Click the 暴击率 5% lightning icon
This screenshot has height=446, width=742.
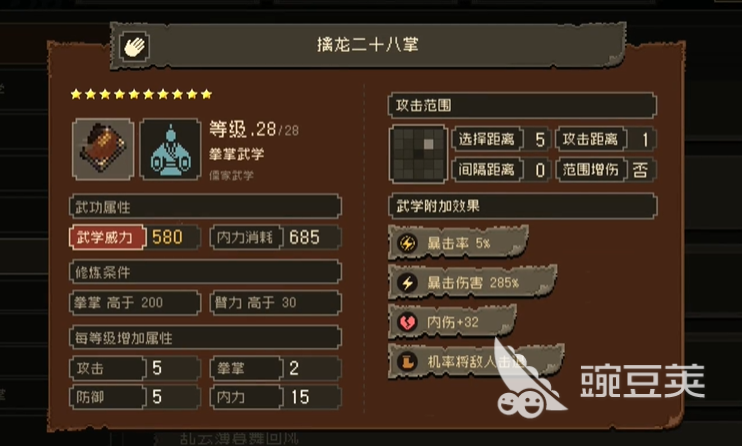pos(407,243)
